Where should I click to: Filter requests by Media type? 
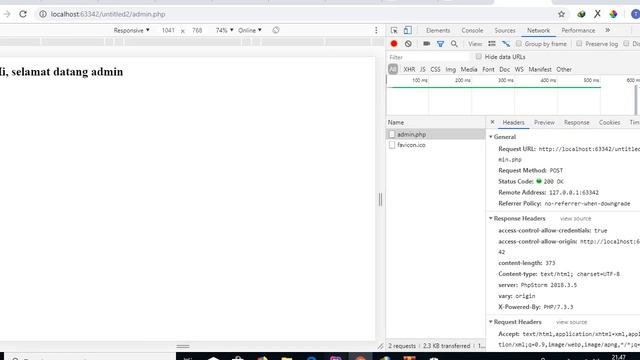click(469, 69)
